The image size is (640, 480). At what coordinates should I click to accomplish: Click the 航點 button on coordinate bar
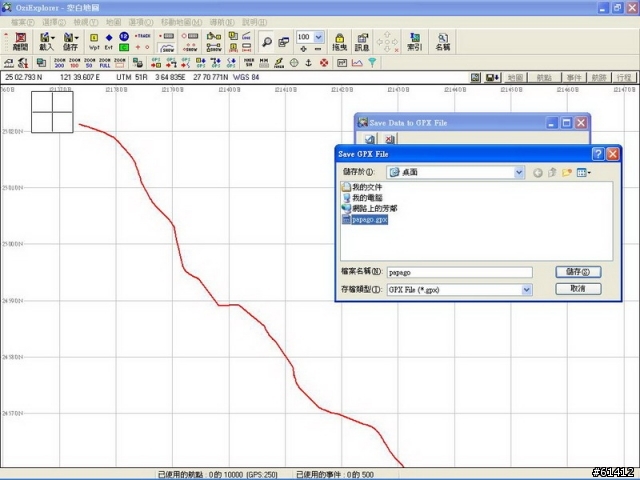(544, 78)
